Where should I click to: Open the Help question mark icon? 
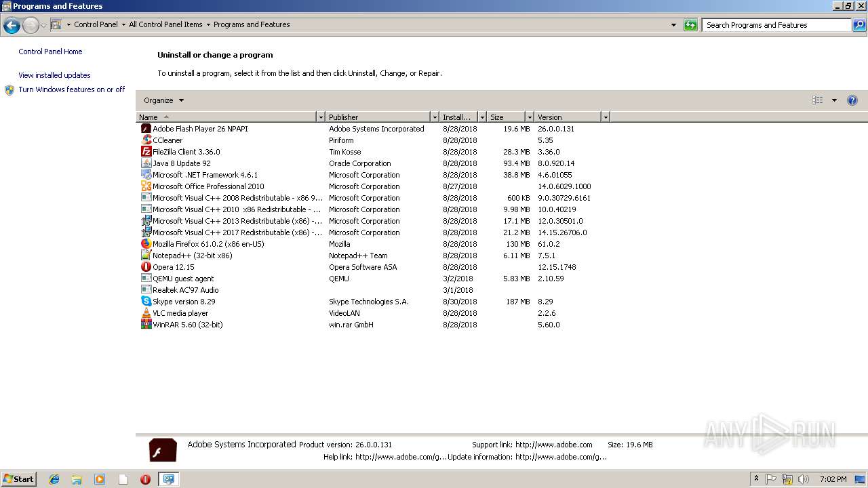[852, 100]
